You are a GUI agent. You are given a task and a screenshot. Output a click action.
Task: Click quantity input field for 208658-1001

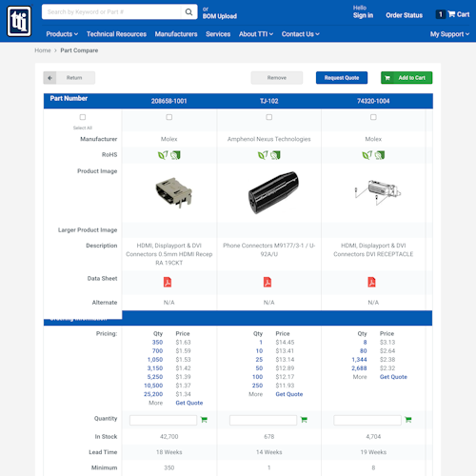(163, 420)
